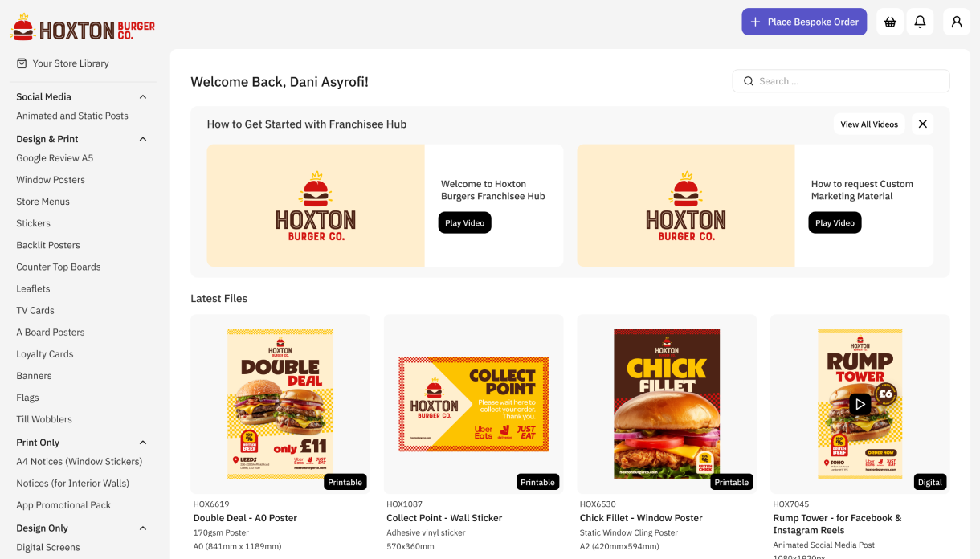Click the Hoxton Burger Co. logo

(x=82, y=28)
